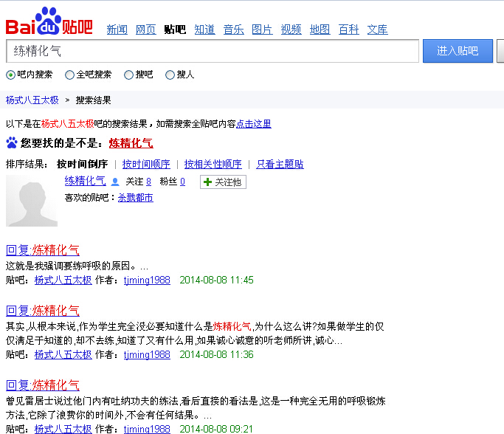The width and height of the screenshot is (504, 434).
Task: Filter with 只看主题贴 link
Action: click(280, 165)
